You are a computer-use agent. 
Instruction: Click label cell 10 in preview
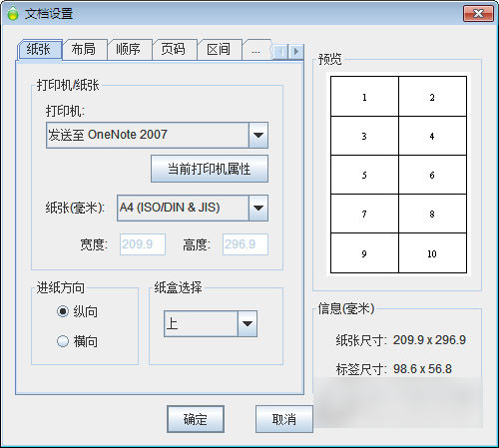(x=432, y=253)
